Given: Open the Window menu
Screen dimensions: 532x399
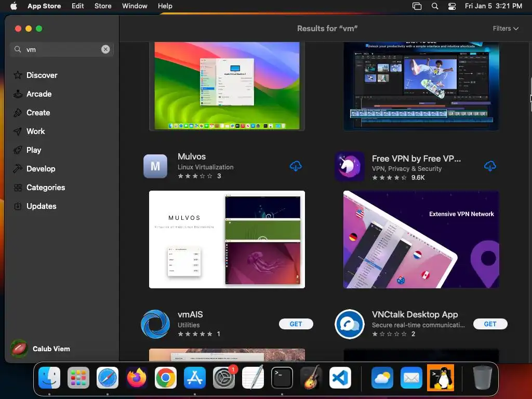Looking at the screenshot, I should click(135, 6).
